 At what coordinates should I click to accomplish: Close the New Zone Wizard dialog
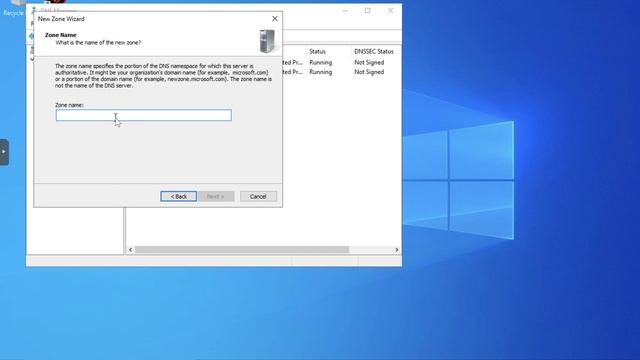tap(275, 19)
